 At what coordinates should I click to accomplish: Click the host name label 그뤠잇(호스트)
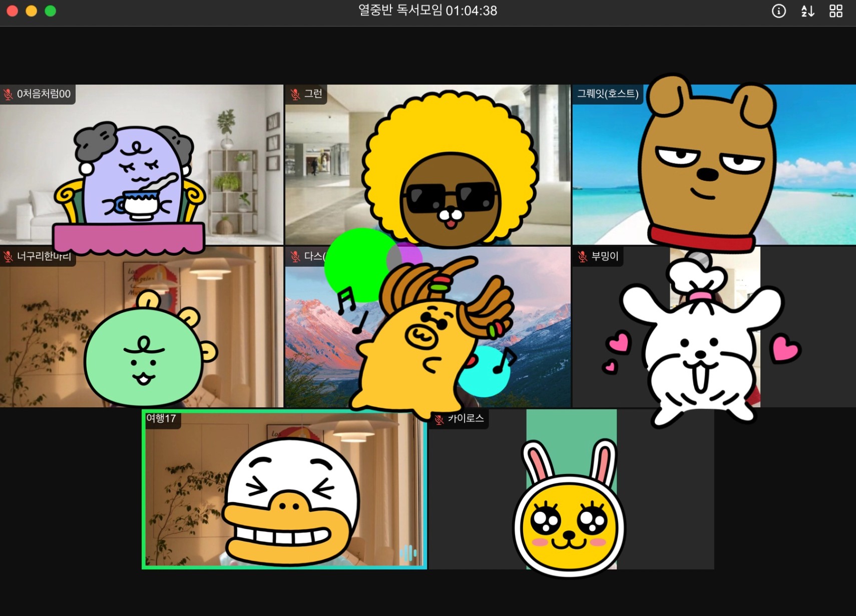pyautogui.click(x=608, y=94)
